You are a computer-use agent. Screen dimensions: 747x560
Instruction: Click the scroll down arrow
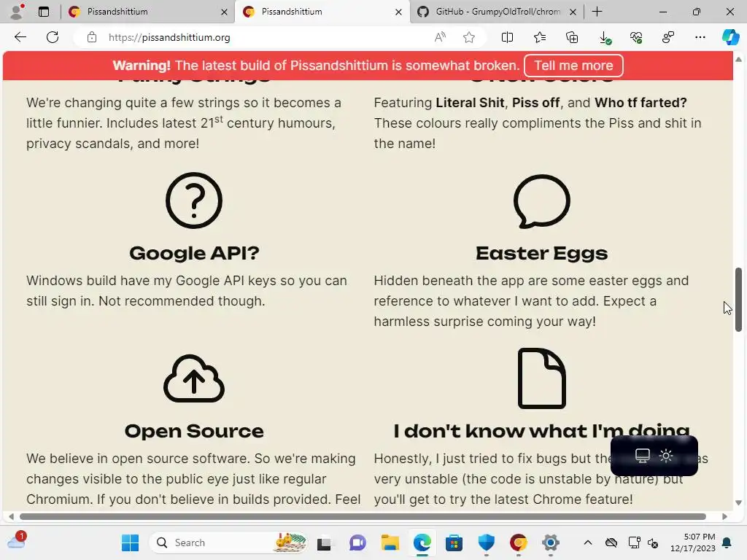pos(738,503)
